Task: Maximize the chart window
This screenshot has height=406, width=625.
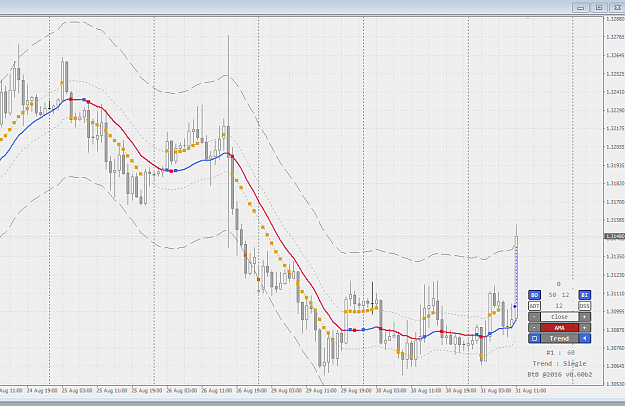Action: coord(599,8)
